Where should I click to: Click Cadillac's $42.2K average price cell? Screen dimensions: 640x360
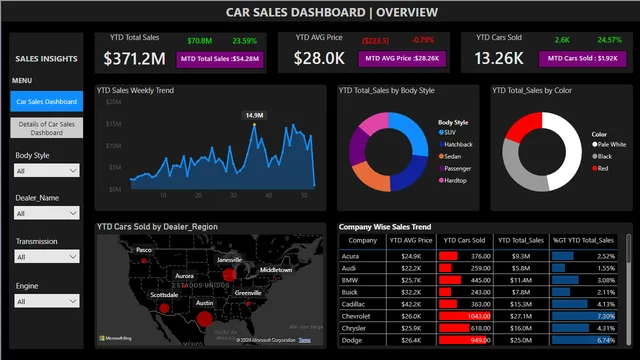point(411,304)
